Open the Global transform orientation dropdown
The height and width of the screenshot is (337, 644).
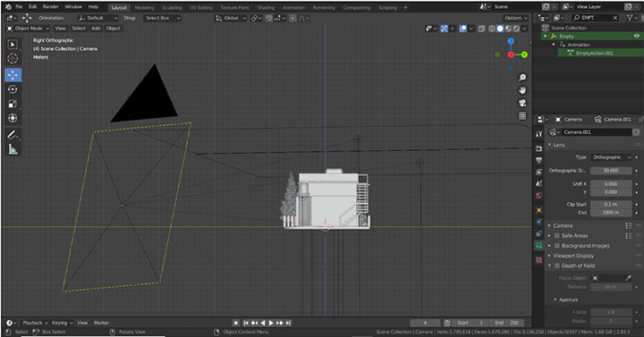click(232, 18)
